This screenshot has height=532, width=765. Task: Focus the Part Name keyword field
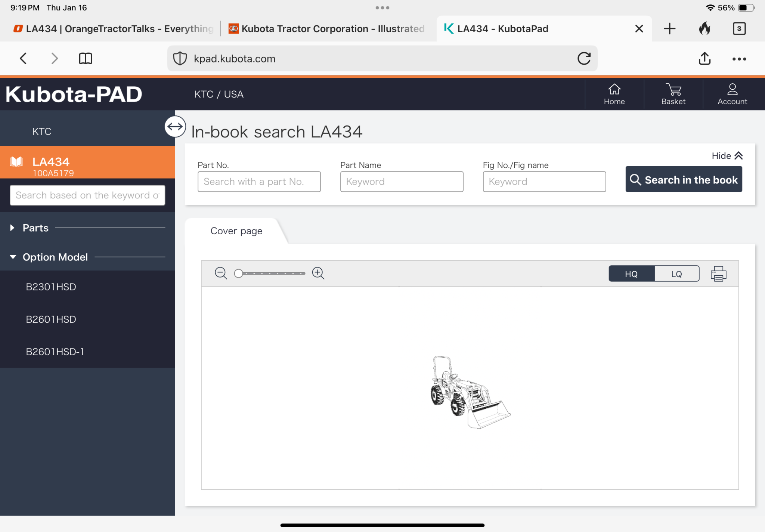(402, 182)
